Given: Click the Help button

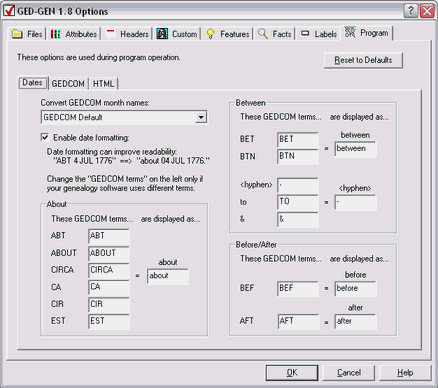Looking at the screenshot, I should pos(405,373).
